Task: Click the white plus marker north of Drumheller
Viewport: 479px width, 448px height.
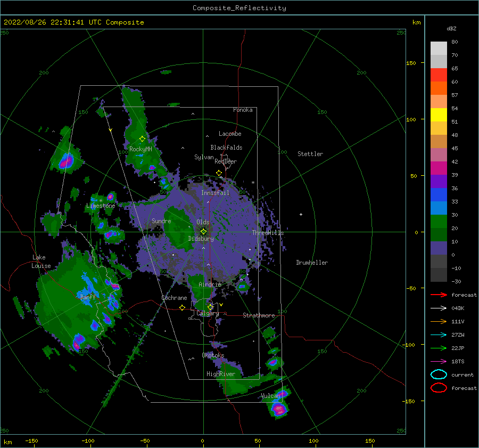Action: [x=301, y=214]
